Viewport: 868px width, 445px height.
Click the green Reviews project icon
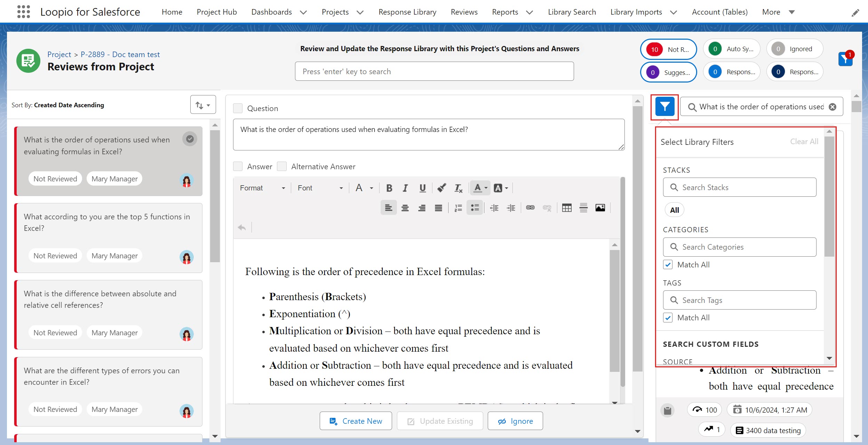click(28, 61)
